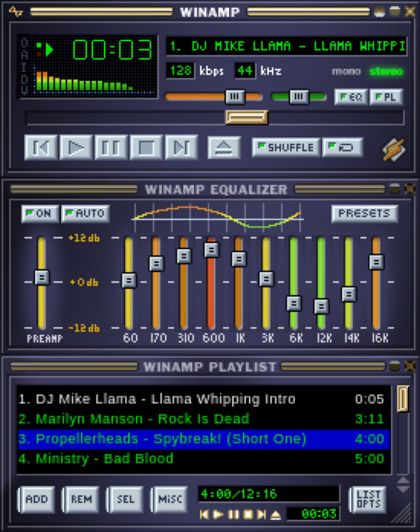
Task: Click the ADD button in the playlist
Action: tap(36, 499)
